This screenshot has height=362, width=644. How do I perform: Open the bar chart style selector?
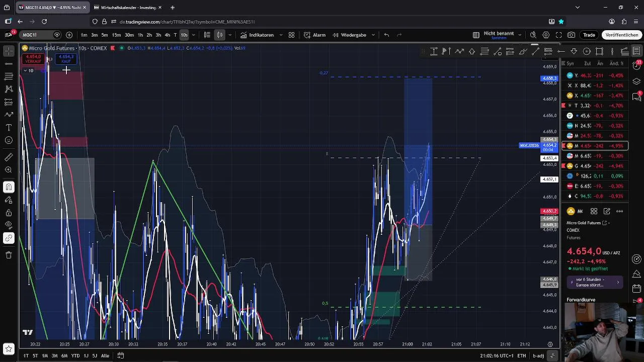click(207, 35)
